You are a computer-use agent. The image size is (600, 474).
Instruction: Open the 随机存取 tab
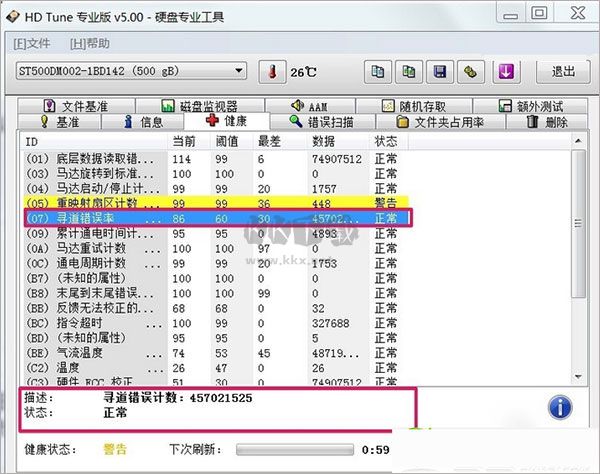tap(414, 106)
